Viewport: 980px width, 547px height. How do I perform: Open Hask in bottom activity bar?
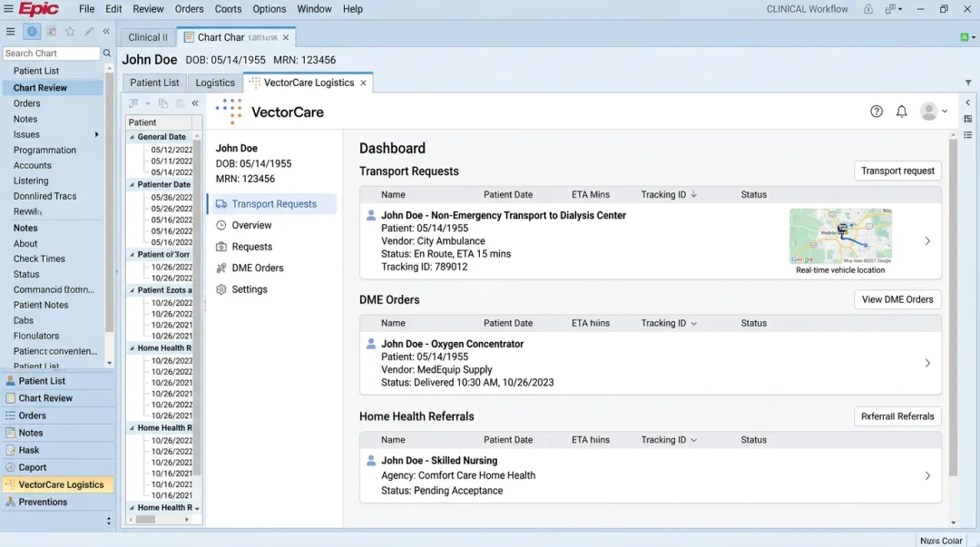pyautogui.click(x=57, y=450)
